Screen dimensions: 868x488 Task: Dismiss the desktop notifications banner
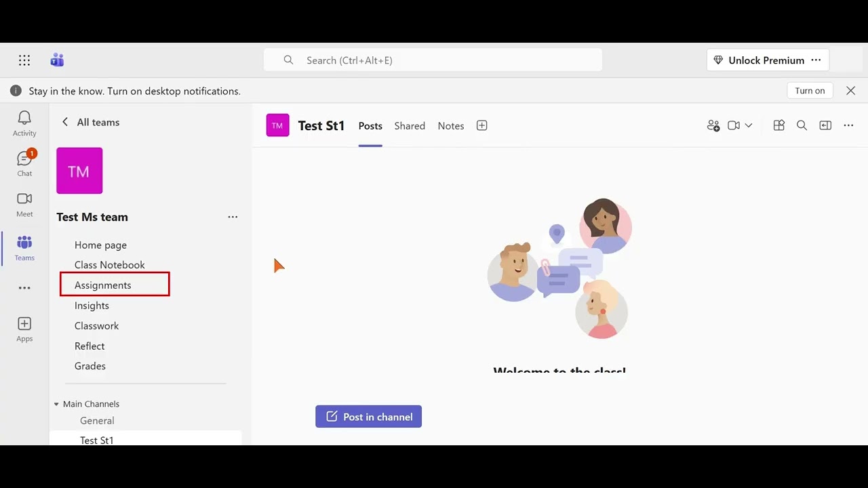point(850,91)
